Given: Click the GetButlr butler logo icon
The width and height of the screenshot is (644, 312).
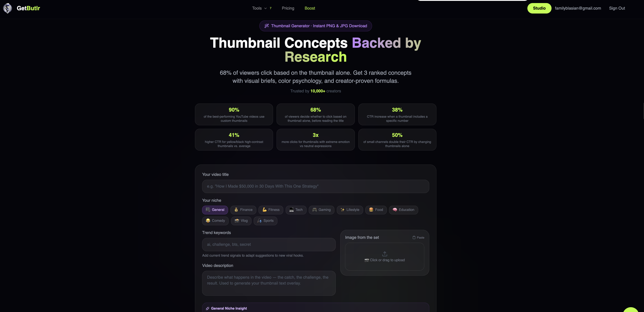Looking at the screenshot, I should 7,8.
